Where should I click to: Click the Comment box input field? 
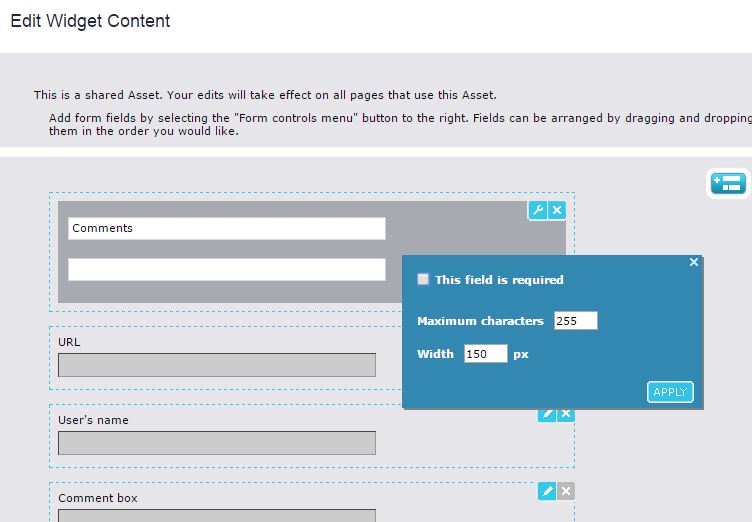point(217,516)
